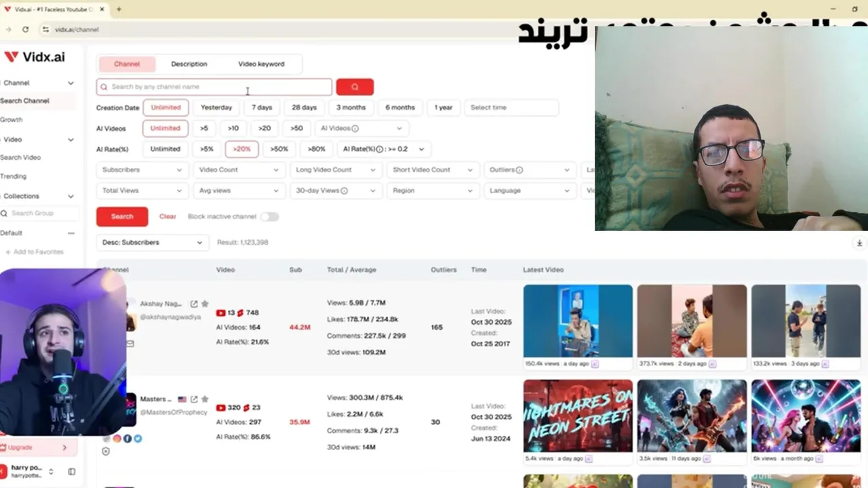The image size is (868, 488).
Task: Open the Total Views dropdown
Action: click(142, 190)
